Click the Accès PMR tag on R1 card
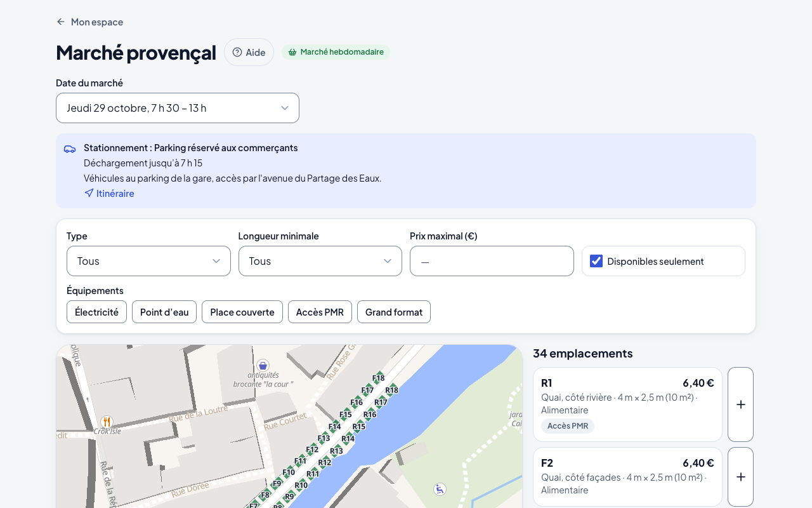This screenshot has width=812, height=508. (568, 426)
